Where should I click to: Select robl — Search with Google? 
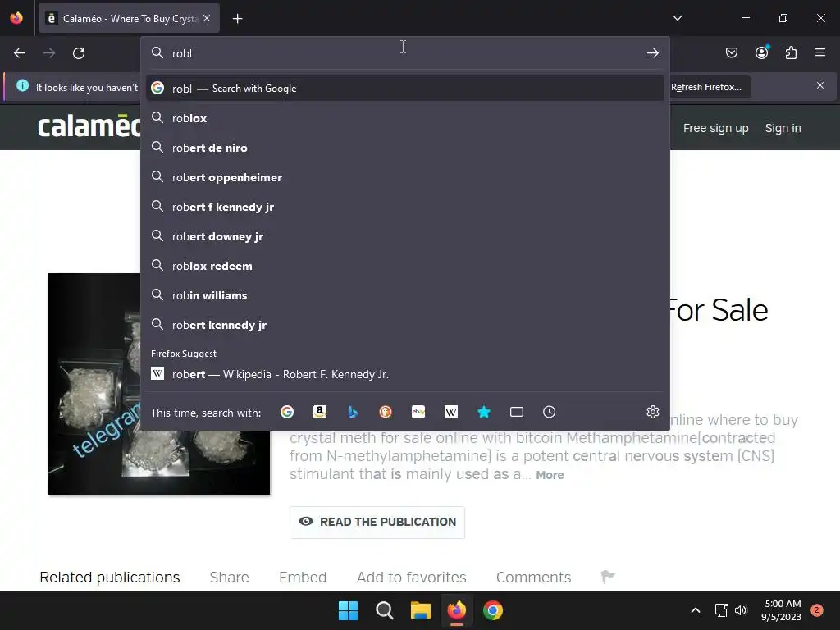(x=405, y=89)
